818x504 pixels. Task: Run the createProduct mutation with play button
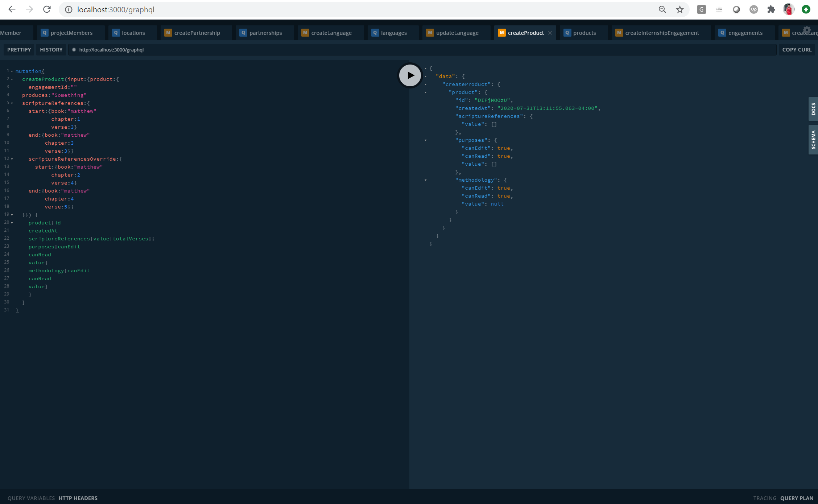410,75
